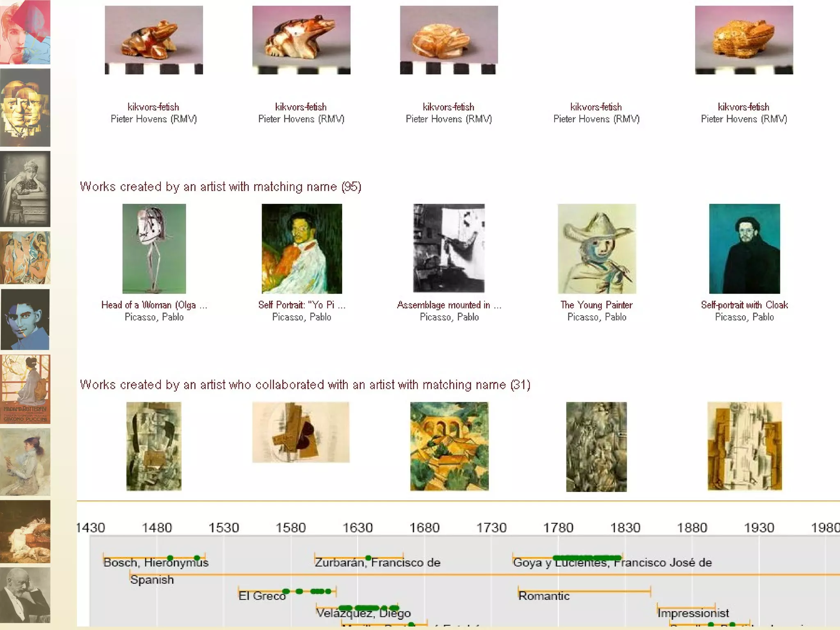Image resolution: width=840 pixels, height=630 pixels.
Task: Select the 'Self-portrait with Cloak' blue painting thumbnail
Action: click(744, 249)
